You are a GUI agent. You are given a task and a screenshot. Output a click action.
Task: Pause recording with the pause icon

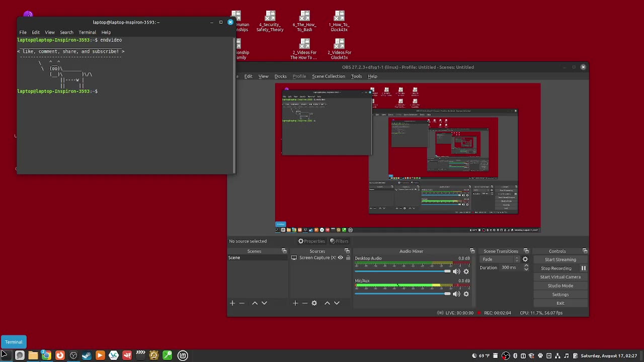[584, 268]
